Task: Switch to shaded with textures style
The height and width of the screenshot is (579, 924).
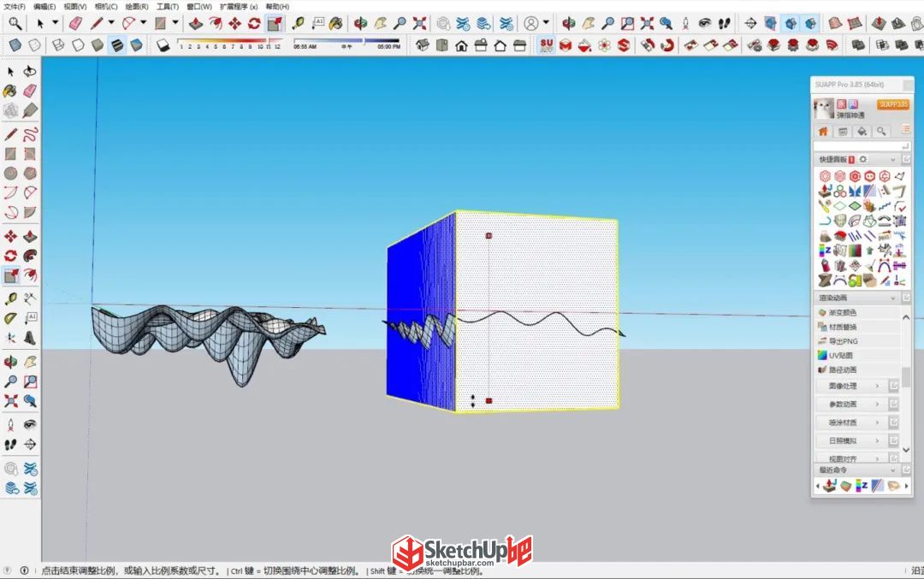Action: tap(117, 45)
